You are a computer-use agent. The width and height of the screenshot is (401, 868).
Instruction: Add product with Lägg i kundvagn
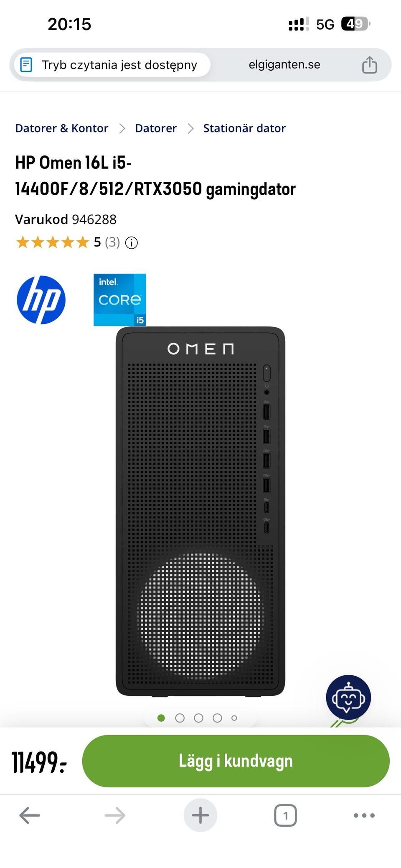(236, 761)
